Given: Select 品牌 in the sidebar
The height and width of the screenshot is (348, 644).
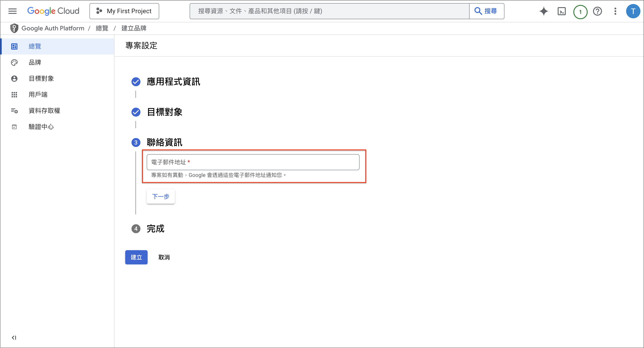Looking at the screenshot, I should click(35, 62).
